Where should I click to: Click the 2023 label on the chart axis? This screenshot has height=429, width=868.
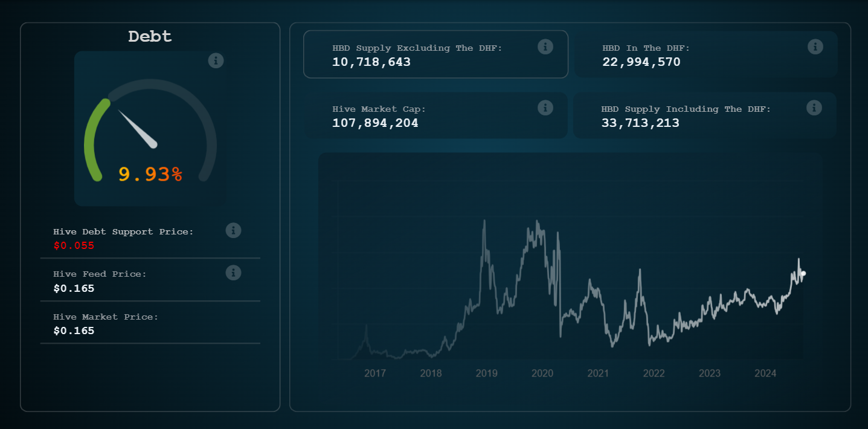[x=710, y=373]
